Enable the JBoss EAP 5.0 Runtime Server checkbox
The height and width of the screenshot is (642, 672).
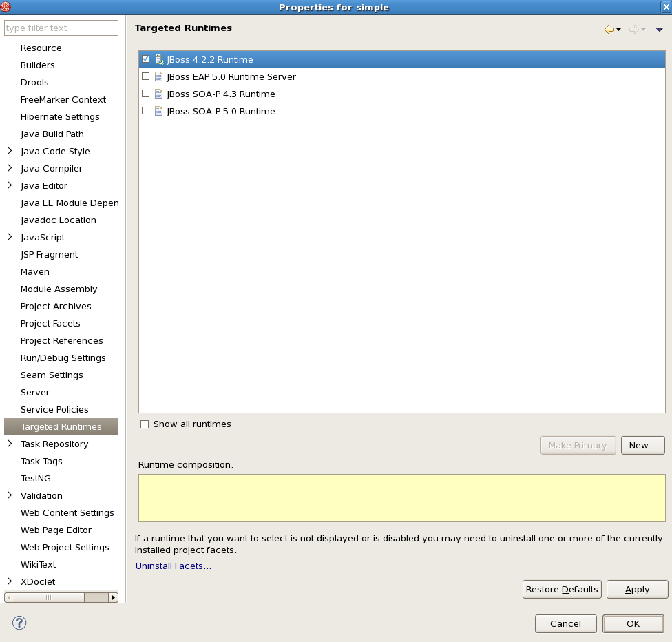click(145, 76)
